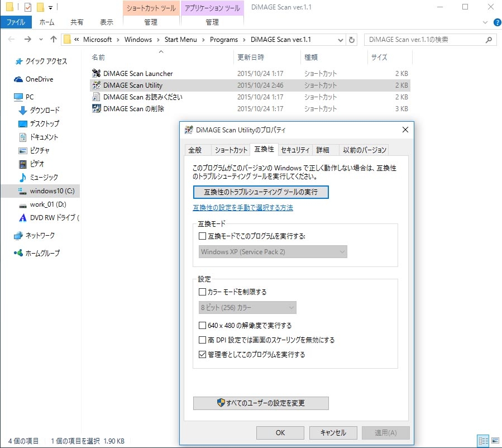
Task: Open the ホーム ribbon tab
Action: point(47,22)
